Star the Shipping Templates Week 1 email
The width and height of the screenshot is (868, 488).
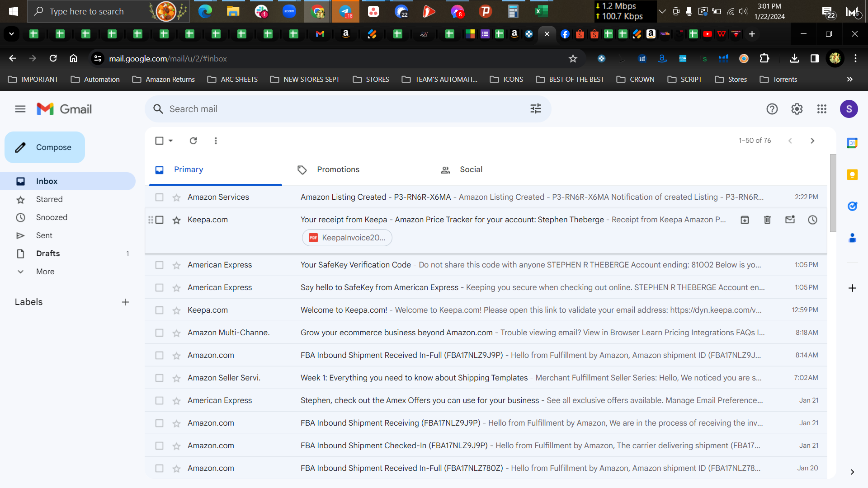click(x=176, y=378)
